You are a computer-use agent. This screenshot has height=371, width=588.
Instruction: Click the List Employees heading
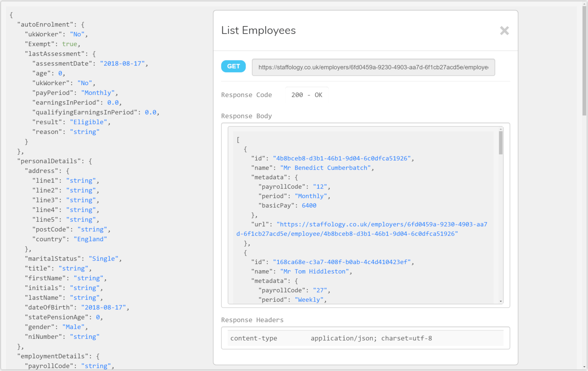click(258, 30)
